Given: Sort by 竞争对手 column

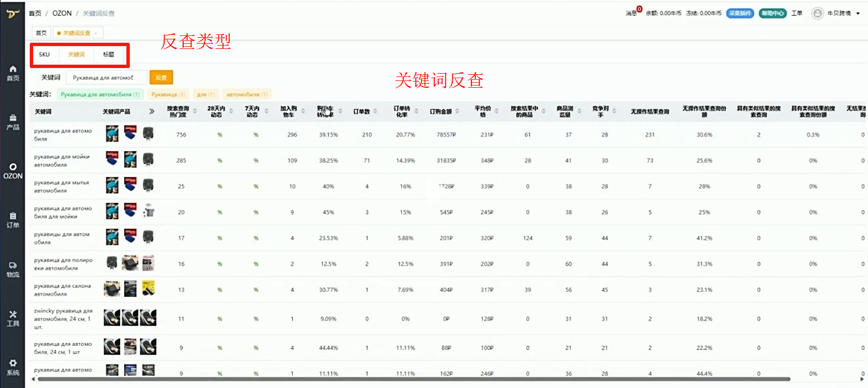Looking at the screenshot, I should coord(613,111).
